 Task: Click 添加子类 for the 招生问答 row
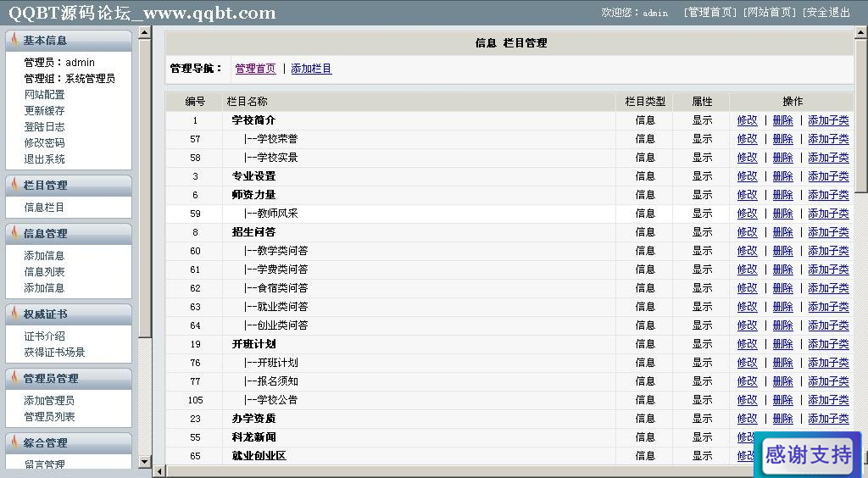[828, 232]
